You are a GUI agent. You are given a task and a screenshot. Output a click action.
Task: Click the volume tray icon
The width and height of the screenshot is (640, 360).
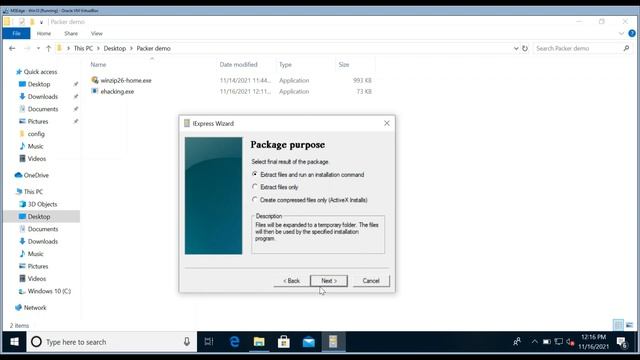point(571,342)
